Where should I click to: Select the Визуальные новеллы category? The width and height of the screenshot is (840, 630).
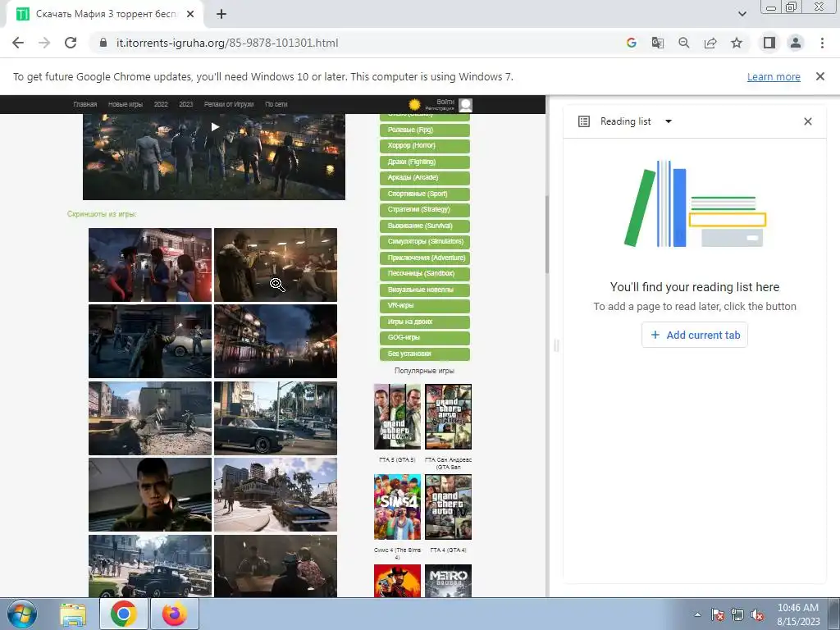pos(425,290)
